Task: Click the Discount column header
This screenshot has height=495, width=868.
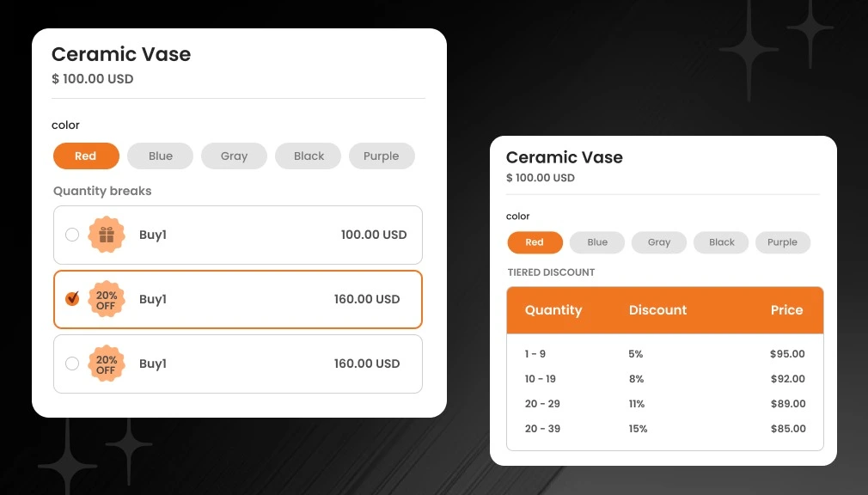Action: click(657, 310)
